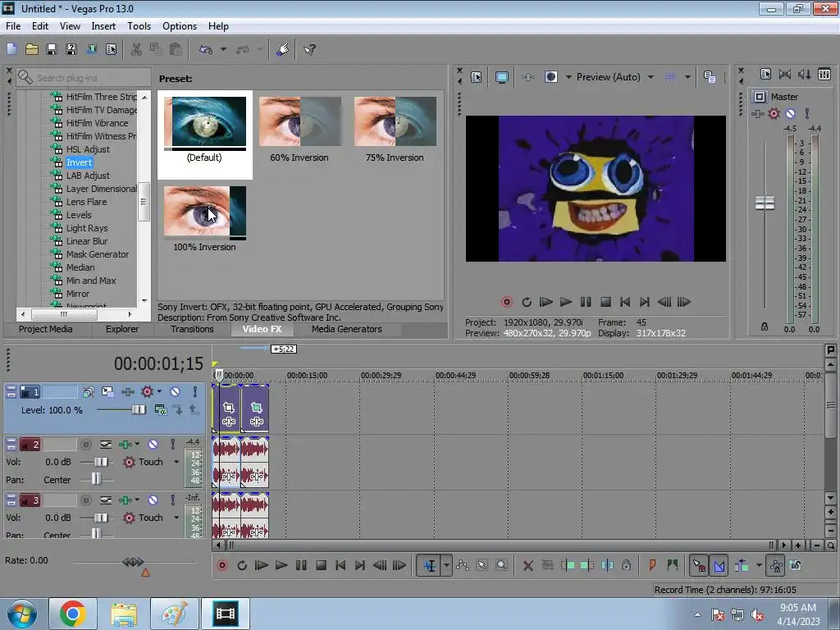Create a new project with toolbar icon
Screen dimensions: 840x630
coord(11,50)
